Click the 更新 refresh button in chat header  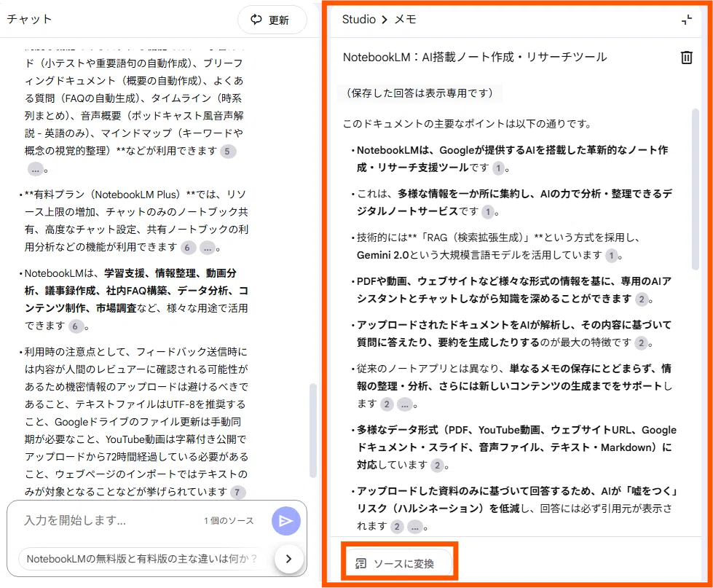[x=272, y=20]
